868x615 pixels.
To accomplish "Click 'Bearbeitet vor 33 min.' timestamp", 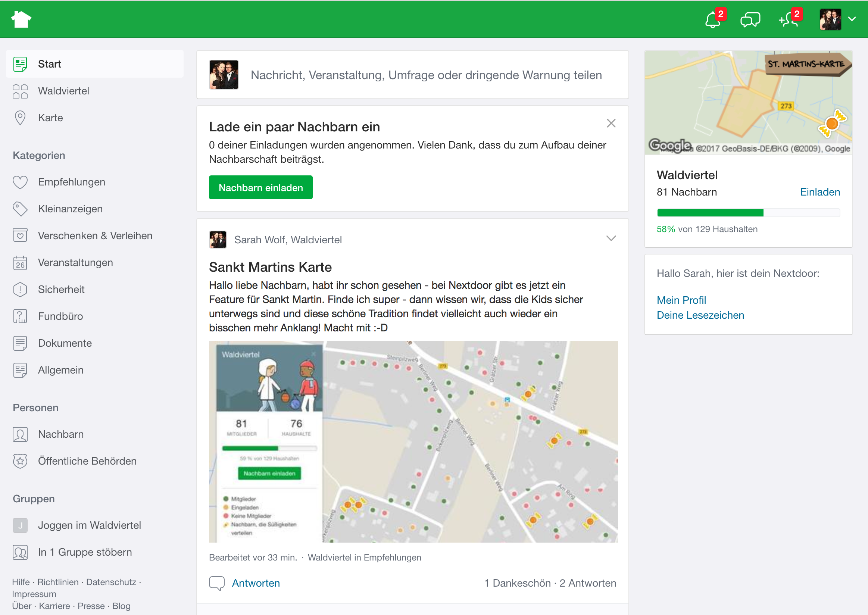I will pyautogui.click(x=253, y=558).
